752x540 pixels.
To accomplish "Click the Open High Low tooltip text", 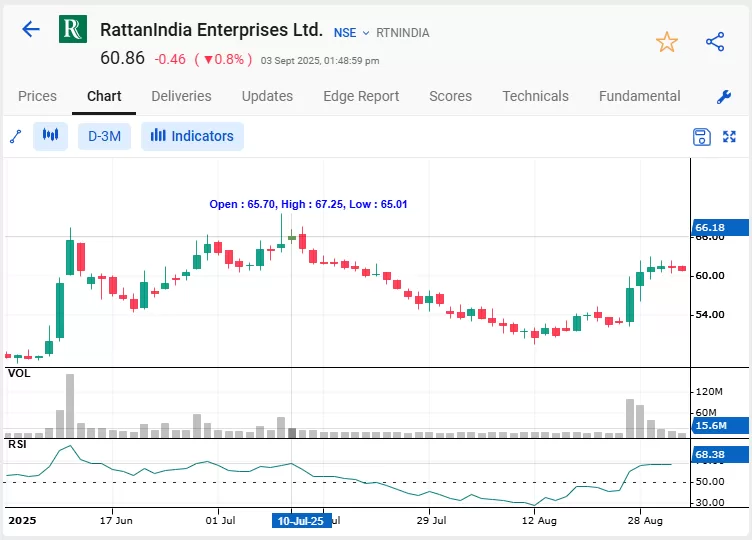I will [x=308, y=204].
